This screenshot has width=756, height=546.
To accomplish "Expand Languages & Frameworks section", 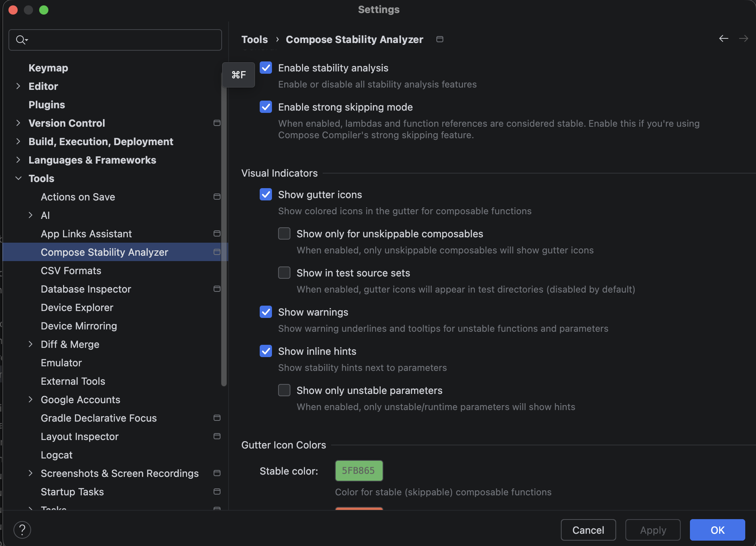I will [18, 160].
